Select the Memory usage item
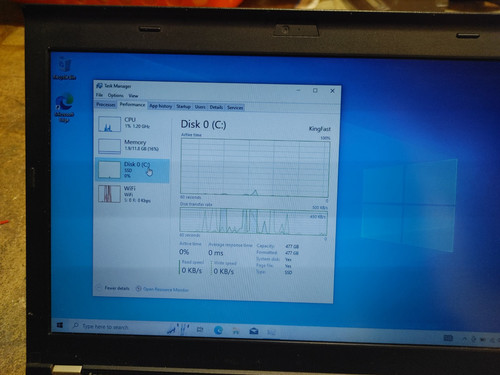 click(x=133, y=146)
